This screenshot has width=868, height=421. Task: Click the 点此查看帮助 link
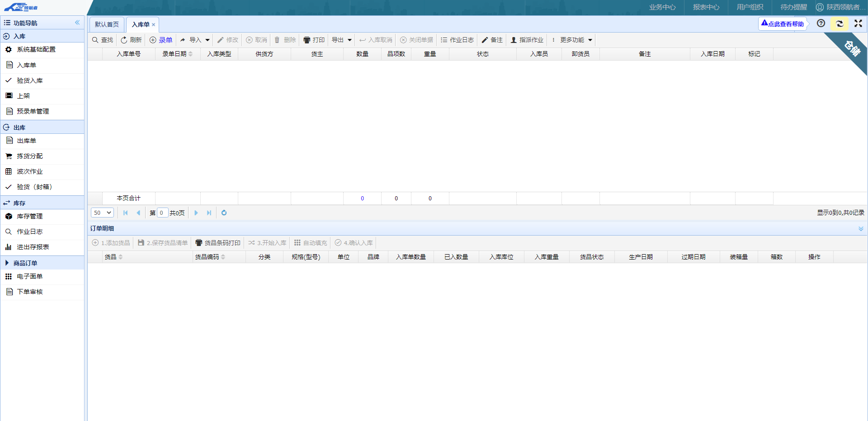783,24
